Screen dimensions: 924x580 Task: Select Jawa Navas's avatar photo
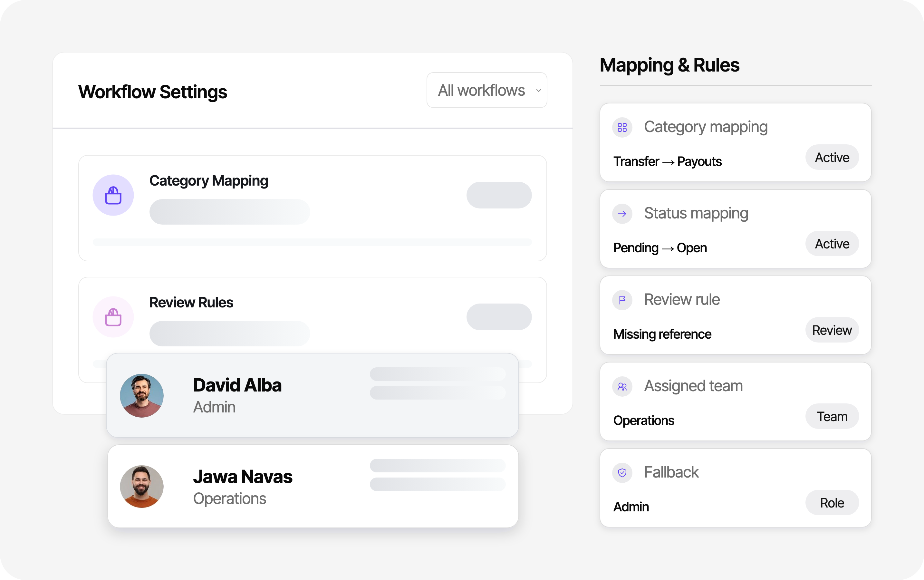coord(141,487)
